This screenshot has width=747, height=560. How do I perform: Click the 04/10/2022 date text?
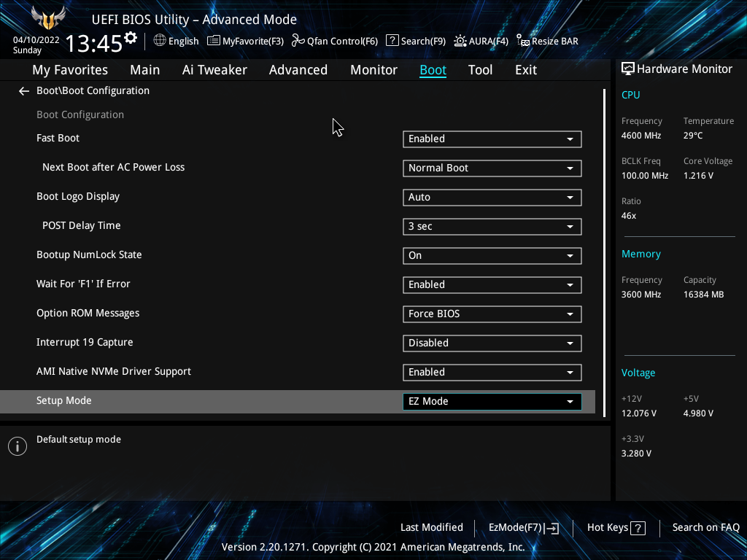coord(36,40)
